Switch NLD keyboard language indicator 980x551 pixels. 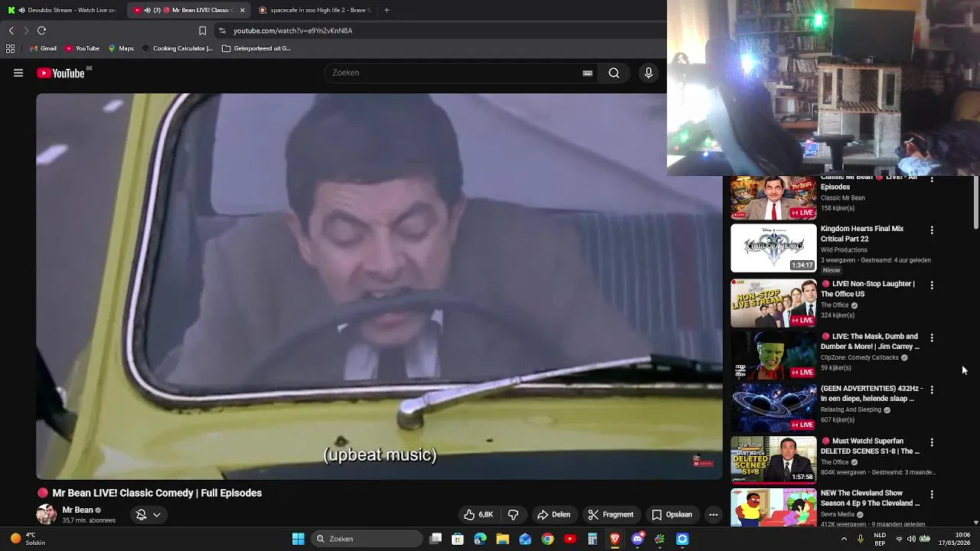pyautogui.click(x=880, y=539)
